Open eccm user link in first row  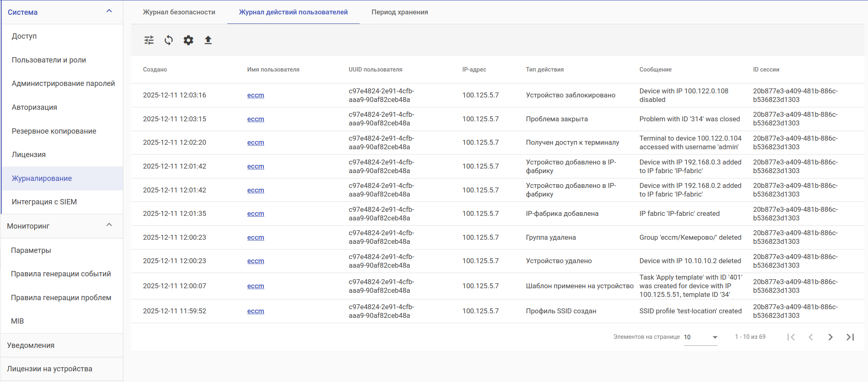pos(255,95)
